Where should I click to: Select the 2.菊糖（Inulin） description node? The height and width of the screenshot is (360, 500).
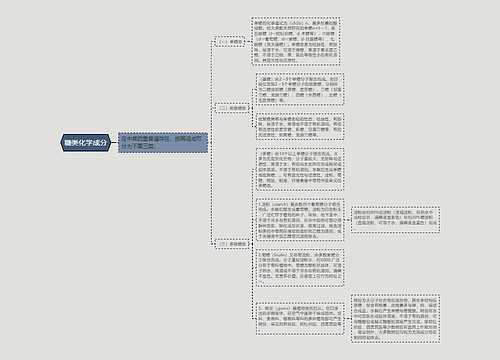pos(300,268)
